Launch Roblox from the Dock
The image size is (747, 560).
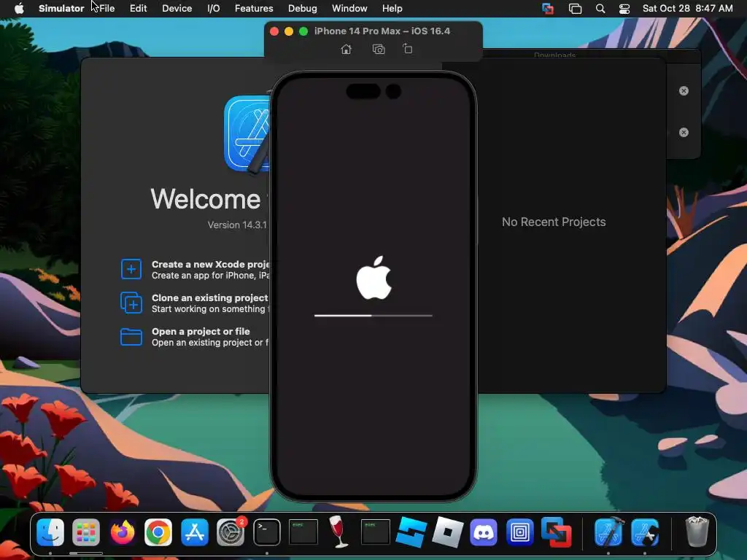point(447,532)
